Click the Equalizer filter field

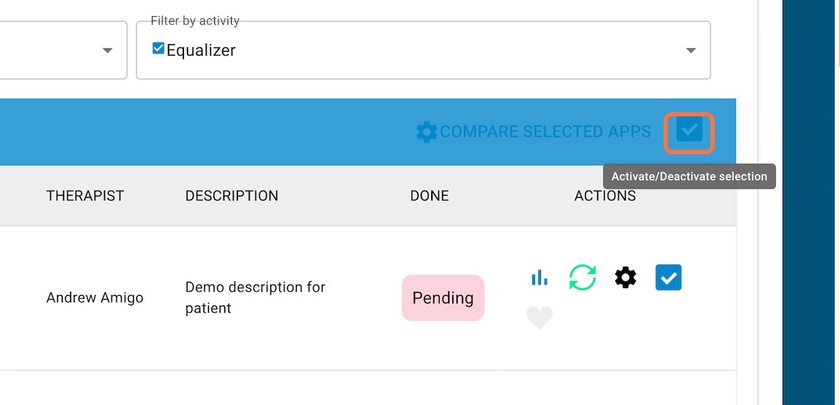pos(423,50)
